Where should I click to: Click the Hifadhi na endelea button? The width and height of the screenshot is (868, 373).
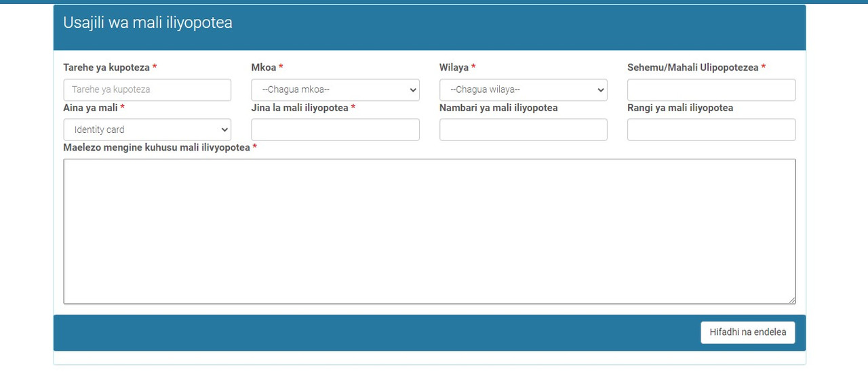[748, 332]
